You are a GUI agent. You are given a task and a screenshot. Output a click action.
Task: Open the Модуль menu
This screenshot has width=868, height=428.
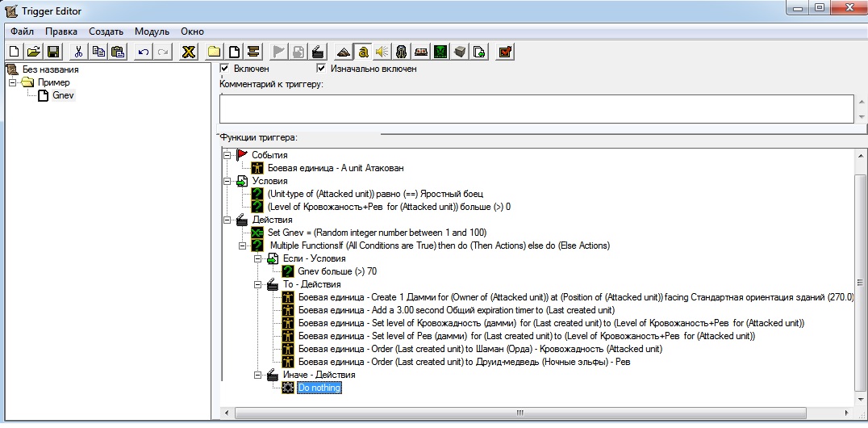pos(152,31)
